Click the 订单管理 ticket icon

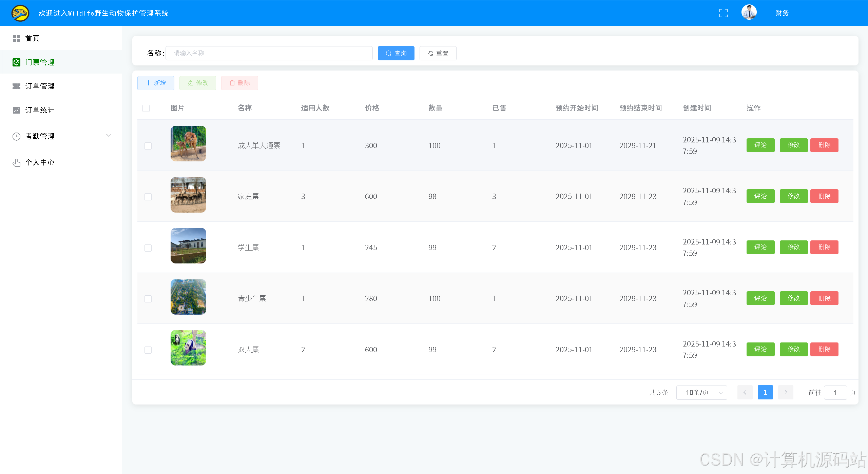[16, 86]
